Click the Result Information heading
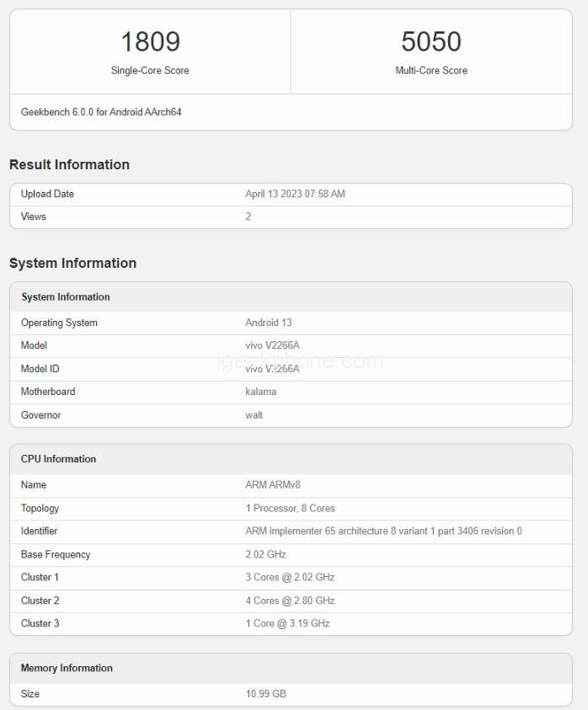Viewport: 588px width, 710px height. (69, 164)
